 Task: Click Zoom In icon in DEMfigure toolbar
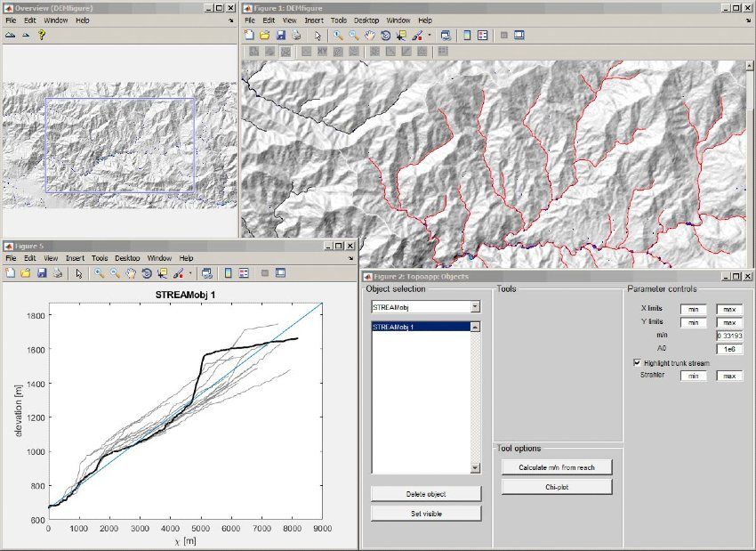(x=338, y=36)
